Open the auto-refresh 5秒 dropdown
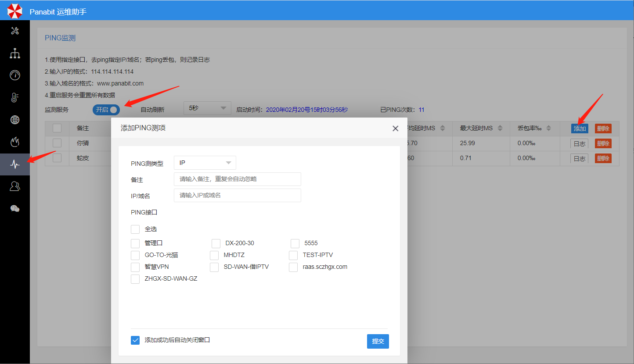The width and height of the screenshot is (634, 364). coord(207,108)
